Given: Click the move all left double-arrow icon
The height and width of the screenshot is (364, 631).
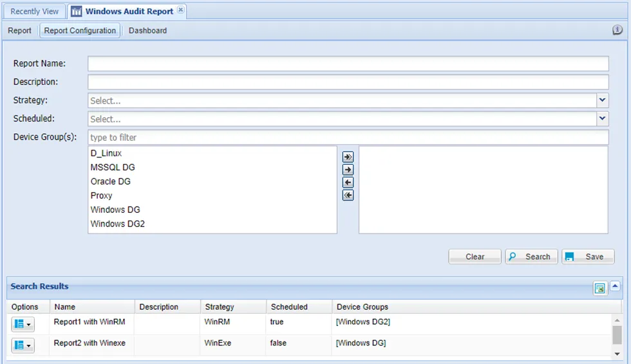Looking at the screenshot, I should (x=348, y=196).
